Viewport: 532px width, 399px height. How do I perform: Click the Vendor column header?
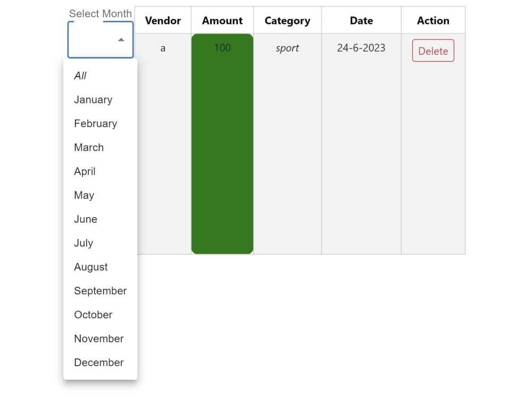pos(163,20)
